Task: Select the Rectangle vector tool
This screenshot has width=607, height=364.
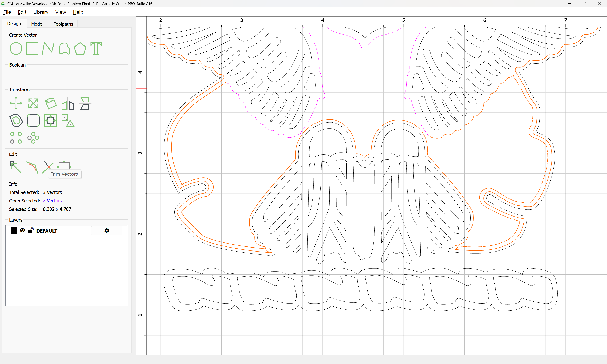Action: pos(32,48)
